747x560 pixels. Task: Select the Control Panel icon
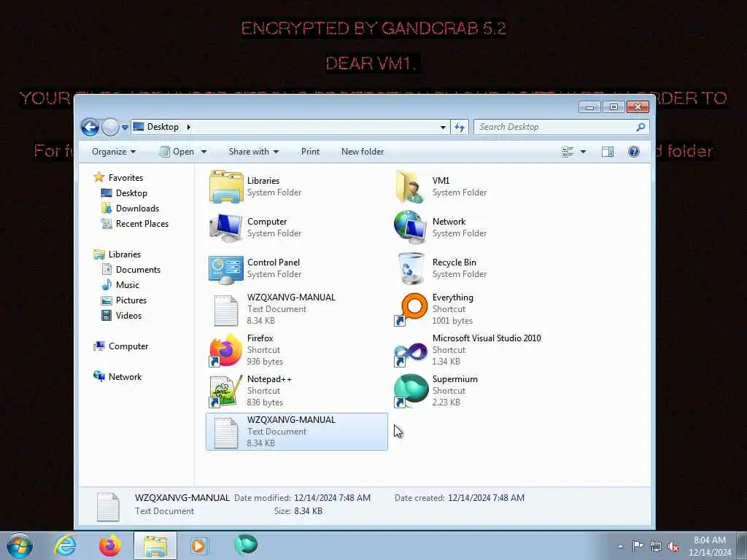[x=226, y=269]
